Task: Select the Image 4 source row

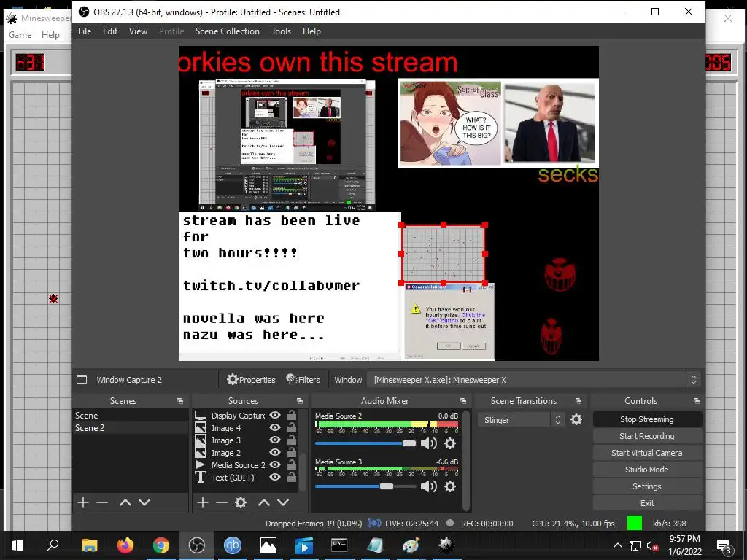Action: click(245, 427)
